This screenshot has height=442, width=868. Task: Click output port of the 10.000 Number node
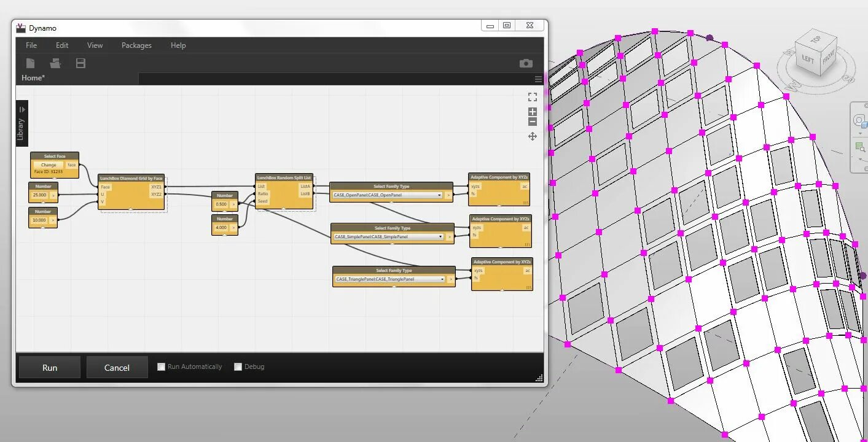coord(53,220)
